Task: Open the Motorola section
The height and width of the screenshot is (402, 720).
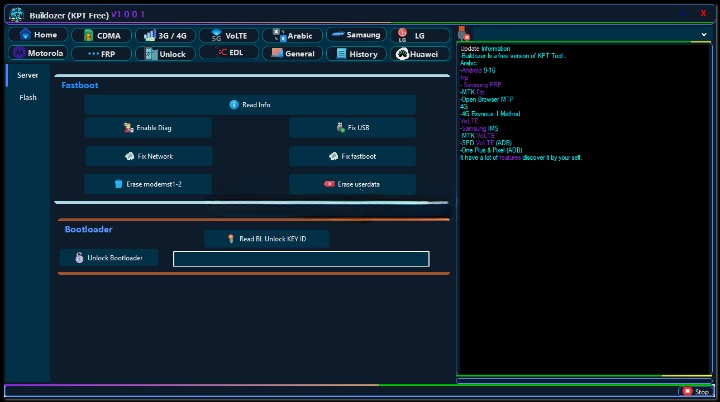Action: click(38, 53)
